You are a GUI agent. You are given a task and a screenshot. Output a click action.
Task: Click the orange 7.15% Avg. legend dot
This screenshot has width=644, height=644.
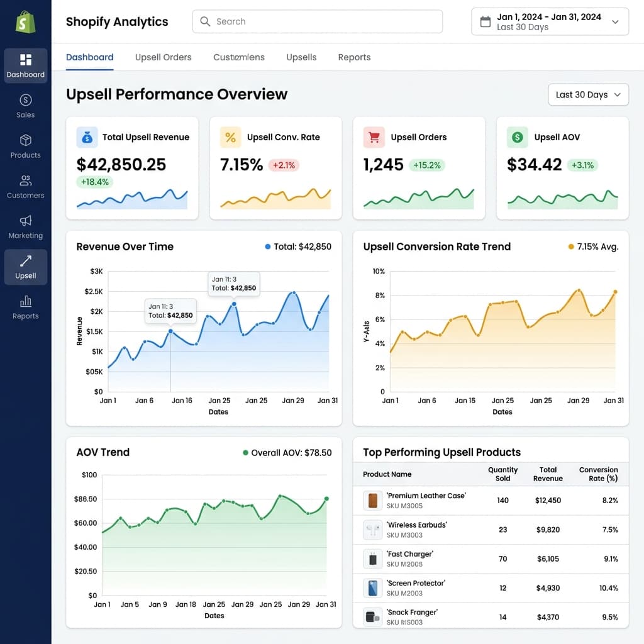coord(571,247)
